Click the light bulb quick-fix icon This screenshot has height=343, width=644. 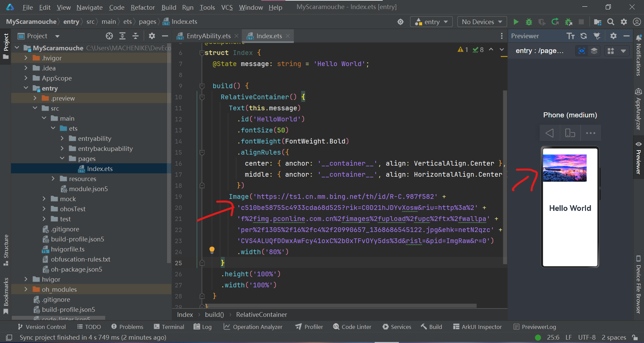point(212,250)
